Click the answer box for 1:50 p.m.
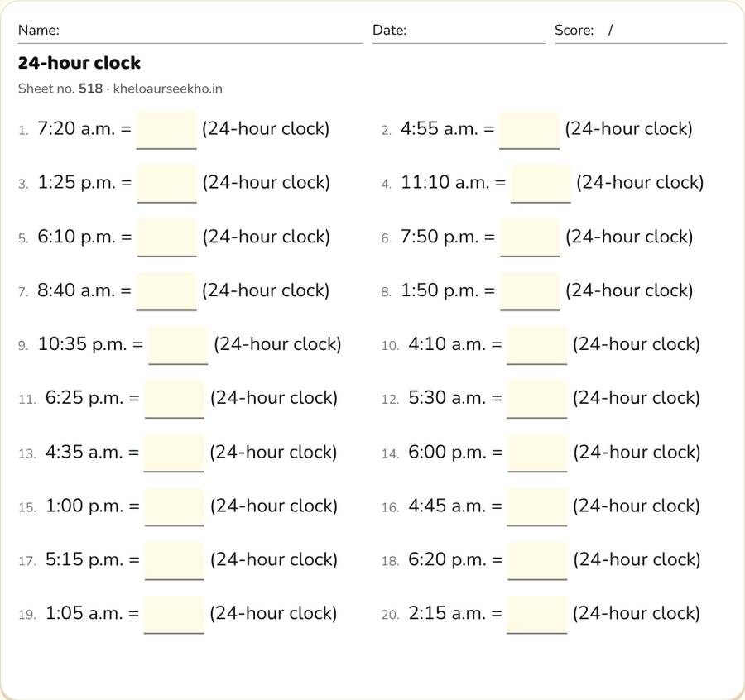The height and width of the screenshot is (700, 745). 530,291
